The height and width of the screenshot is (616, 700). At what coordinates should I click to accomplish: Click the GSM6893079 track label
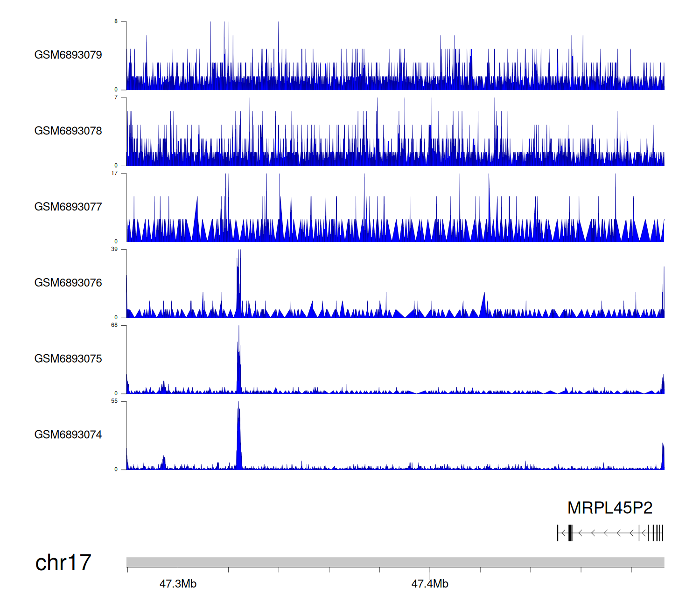pyautogui.click(x=68, y=55)
